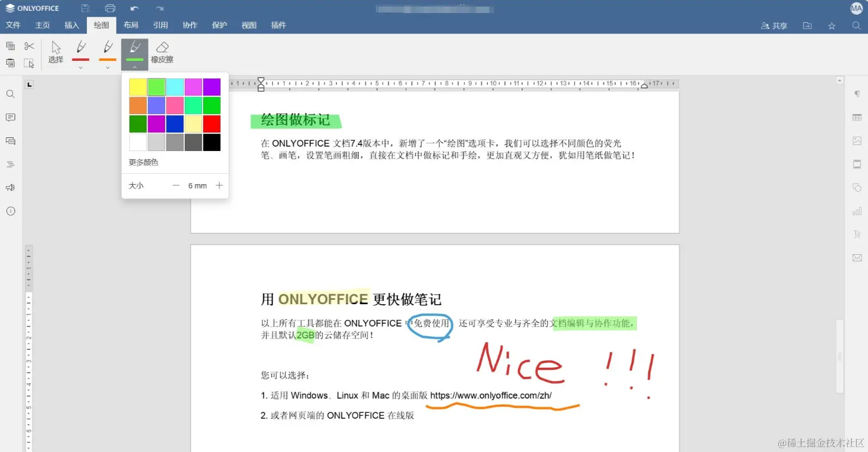Switch to the 插件 tab
Viewport: 868px width, 452px height.
click(x=278, y=25)
